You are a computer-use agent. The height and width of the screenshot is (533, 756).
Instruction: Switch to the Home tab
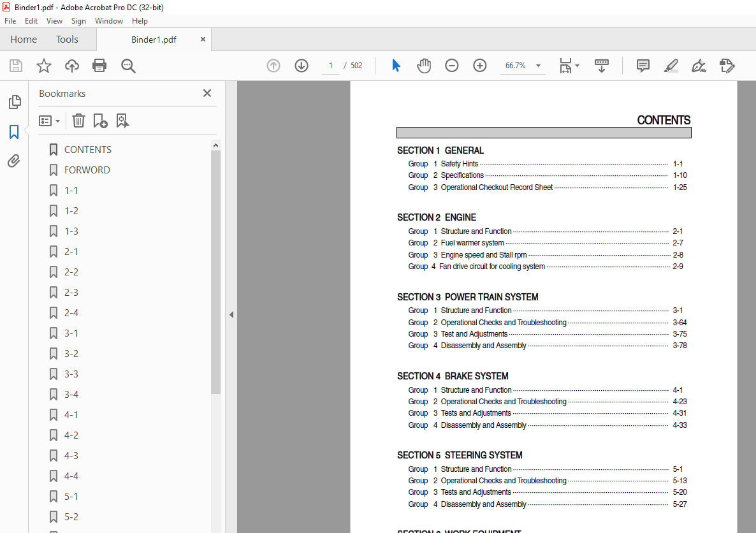tap(24, 40)
